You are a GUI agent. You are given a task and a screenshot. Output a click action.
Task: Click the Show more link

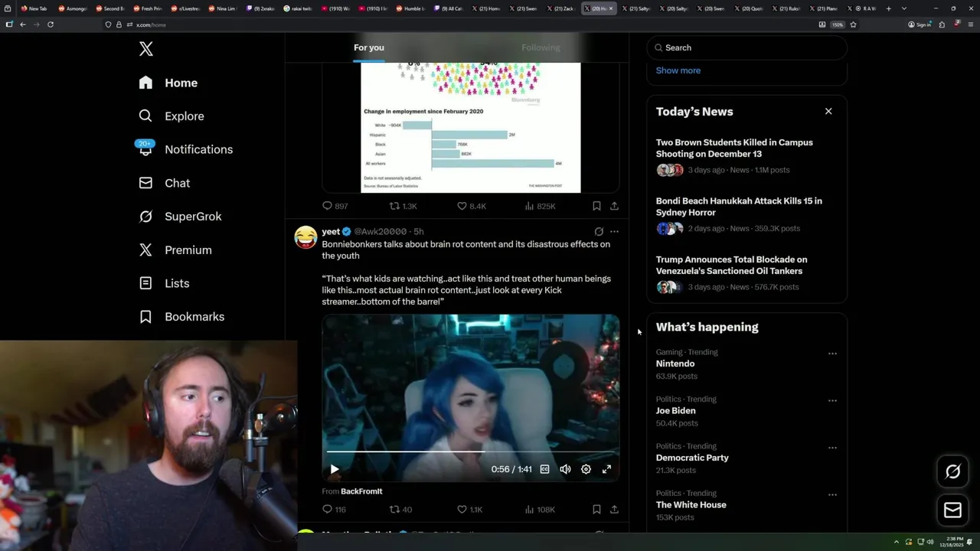point(678,70)
